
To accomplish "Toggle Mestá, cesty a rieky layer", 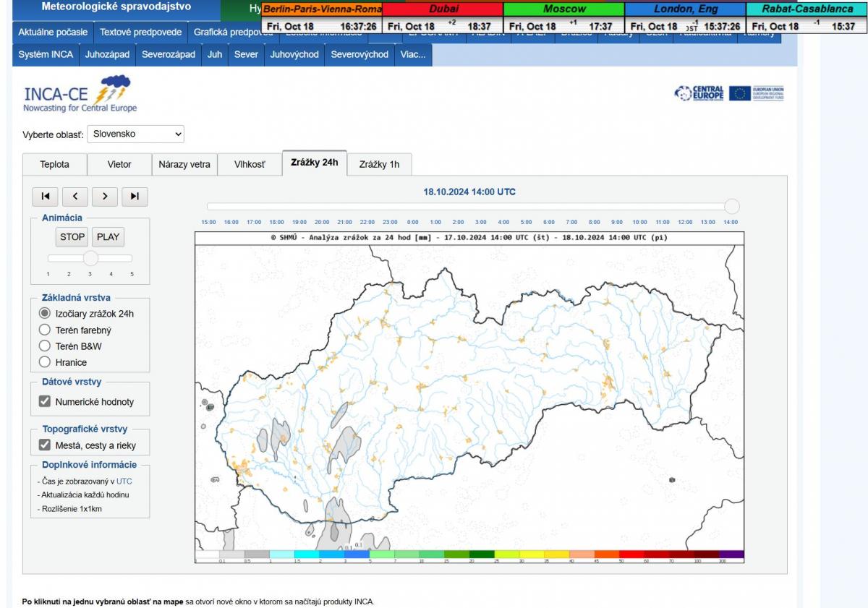I will (45, 445).
